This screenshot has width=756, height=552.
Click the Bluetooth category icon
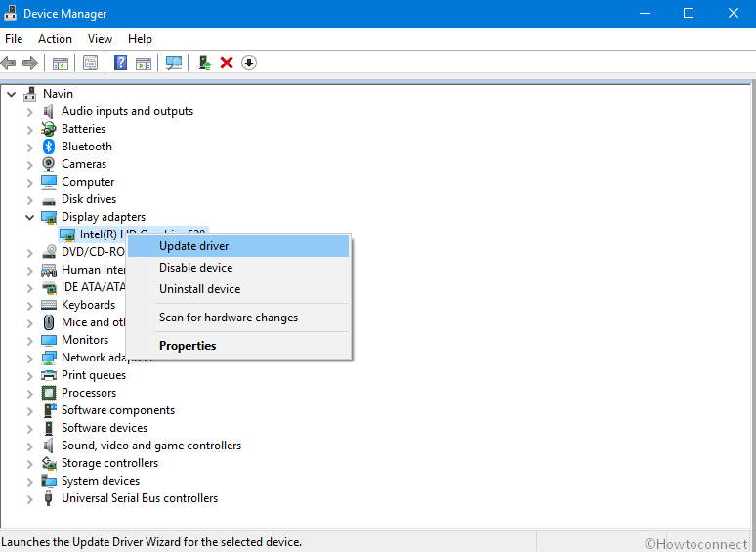(x=49, y=147)
